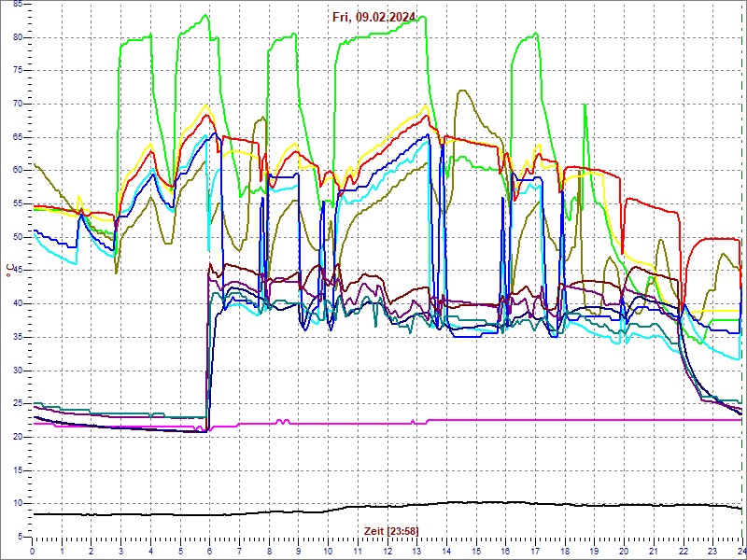Select the y-axis temperature label 60
Image resolution: width=747 pixels, height=560 pixels.
tap(19, 171)
